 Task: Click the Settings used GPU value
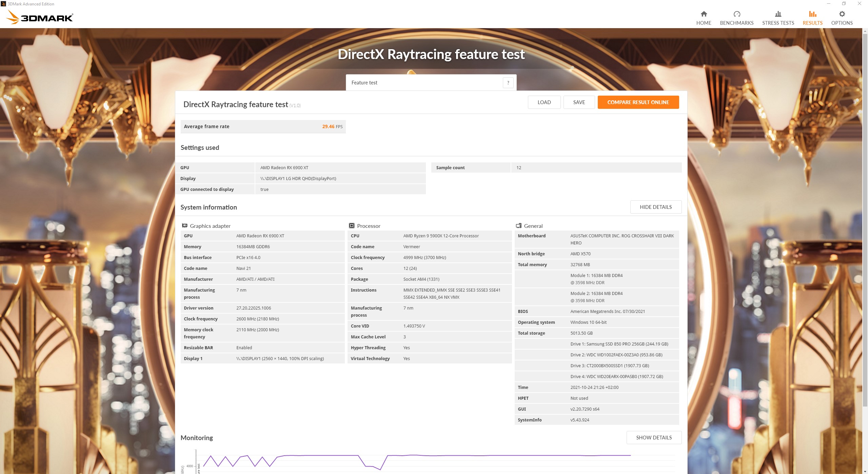pyautogui.click(x=284, y=167)
